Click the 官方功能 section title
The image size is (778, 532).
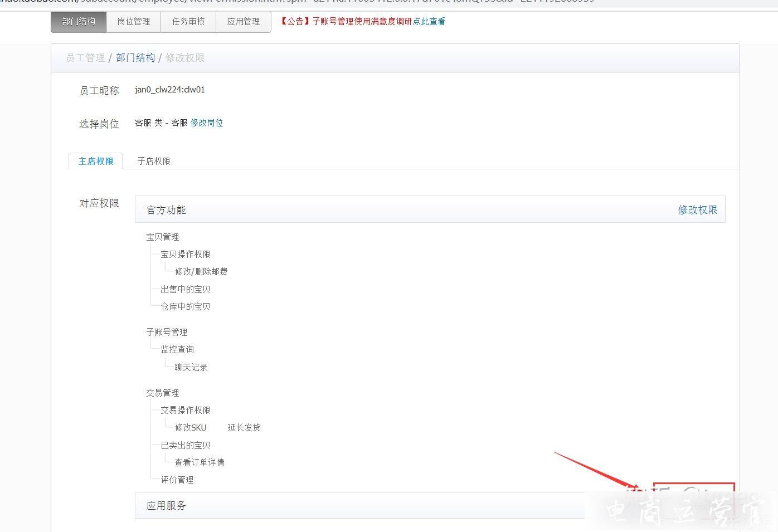tap(166, 210)
